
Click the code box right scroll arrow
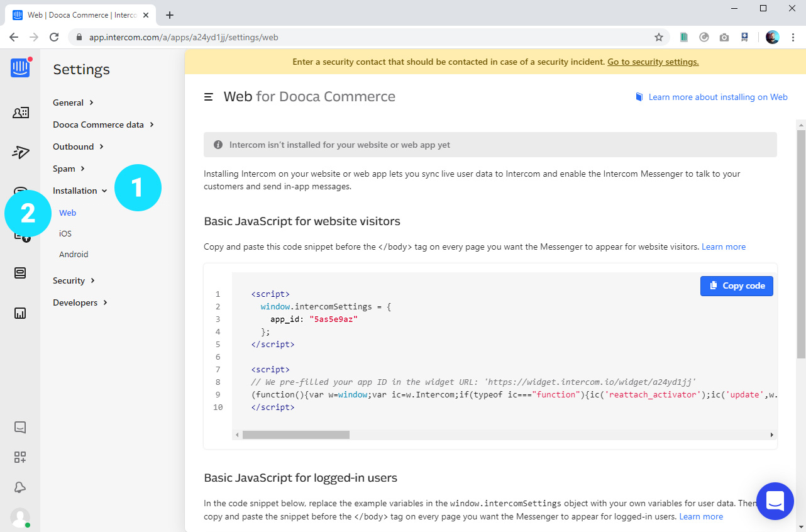tap(772, 435)
